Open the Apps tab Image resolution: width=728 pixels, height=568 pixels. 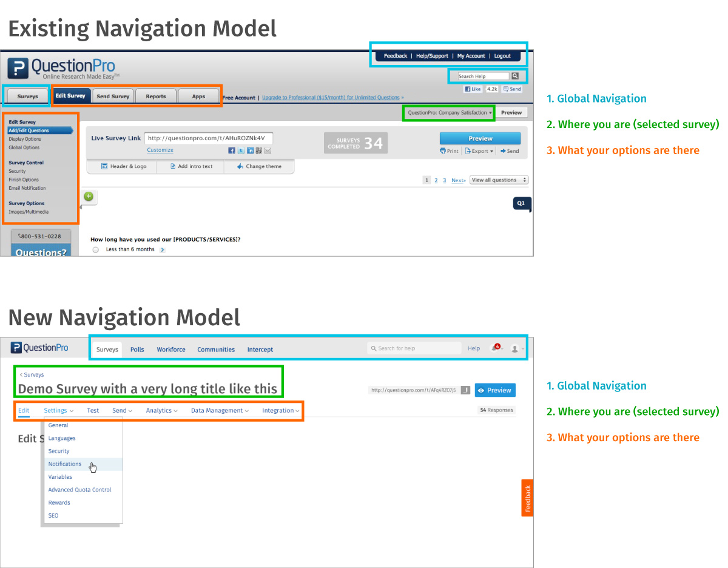point(198,96)
